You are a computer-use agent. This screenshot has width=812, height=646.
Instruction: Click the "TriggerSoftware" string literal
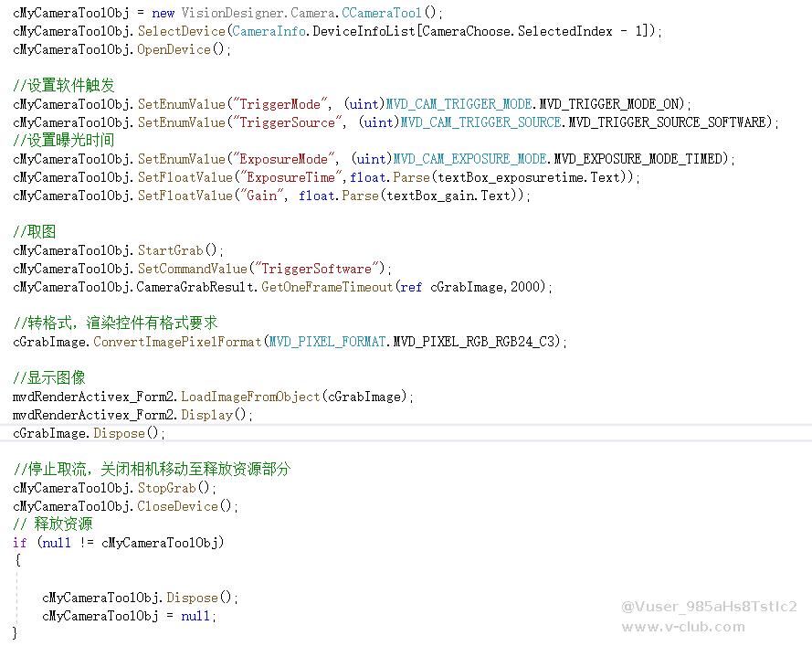click(x=316, y=269)
